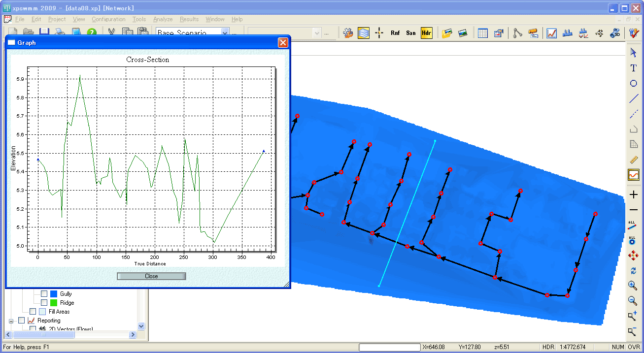Click the Reporting tree label
The width and height of the screenshot is (644, 353).
(49, 321)
